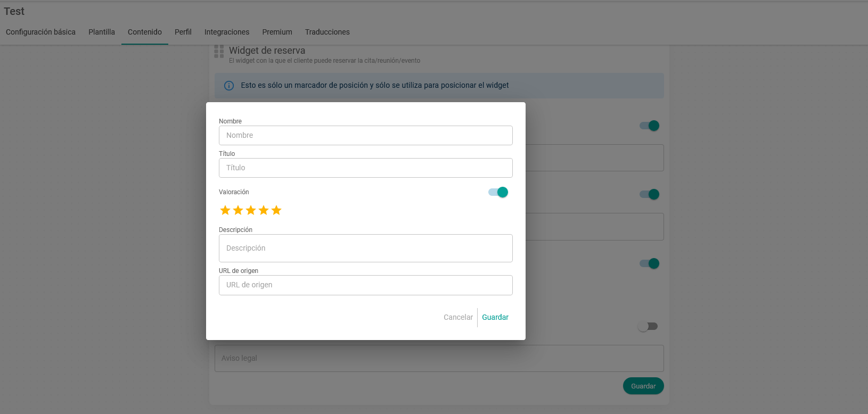Image resolution: width=868 pixels, height=414 pixels.
Task: Click the second rating star
Action: (x=238, y=210)
